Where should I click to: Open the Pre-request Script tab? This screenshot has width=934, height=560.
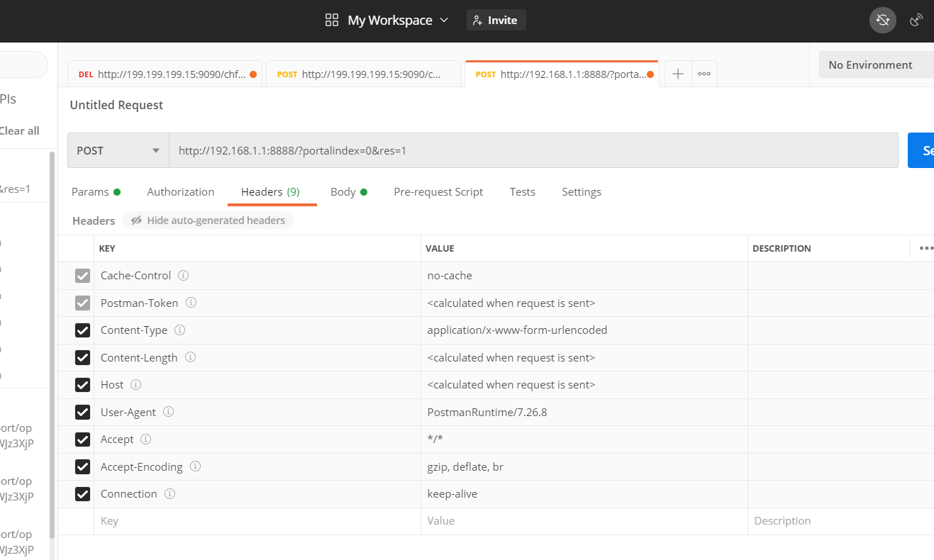438,191
